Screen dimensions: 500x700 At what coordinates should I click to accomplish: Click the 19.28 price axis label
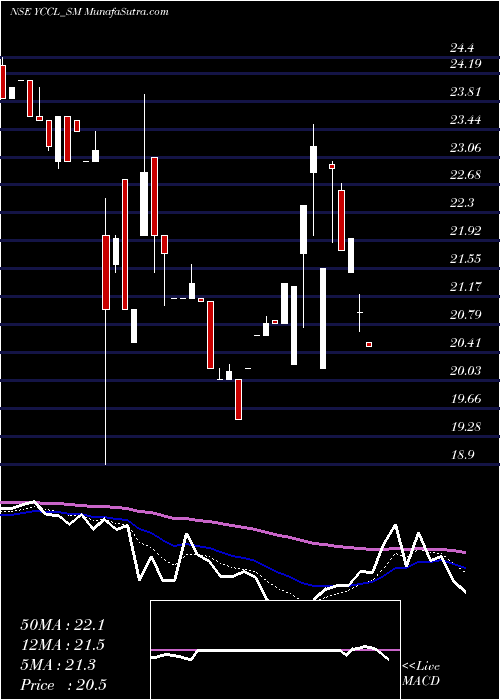pos(466,426)
